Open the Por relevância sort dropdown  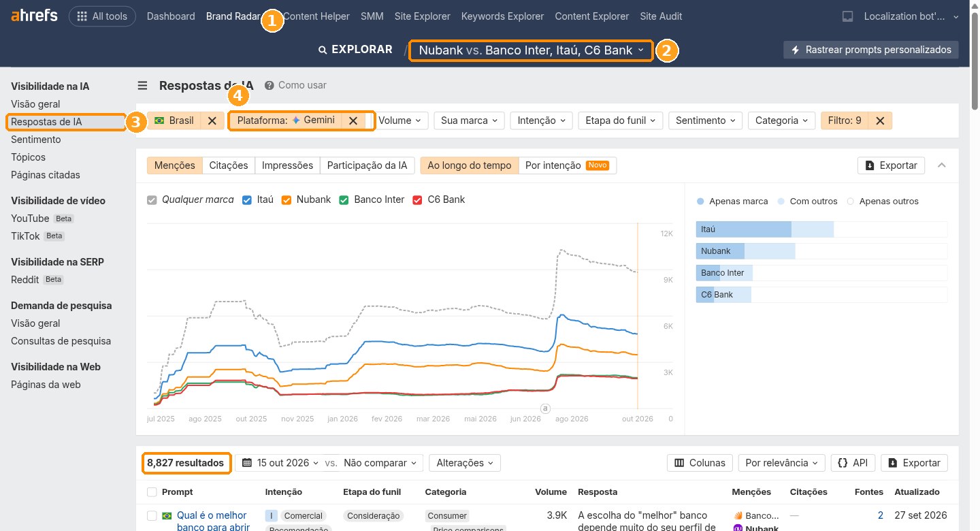click(782, 463)
